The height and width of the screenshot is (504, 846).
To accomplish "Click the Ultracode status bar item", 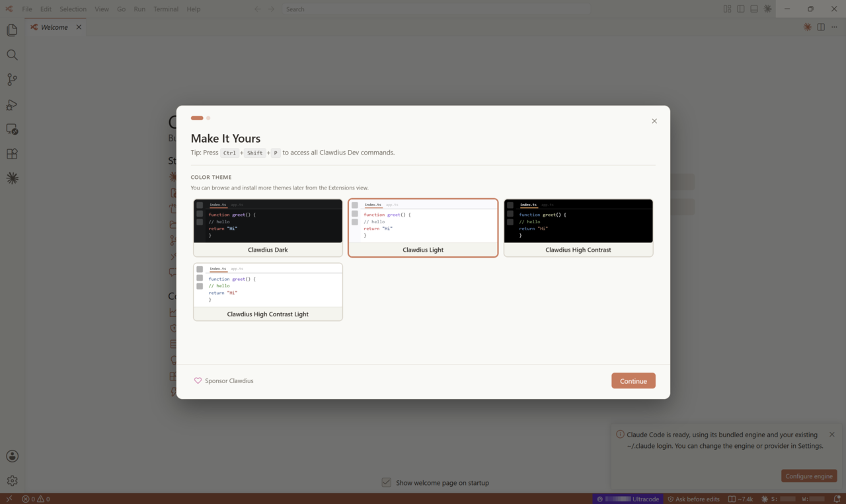I will click(628, 499).
